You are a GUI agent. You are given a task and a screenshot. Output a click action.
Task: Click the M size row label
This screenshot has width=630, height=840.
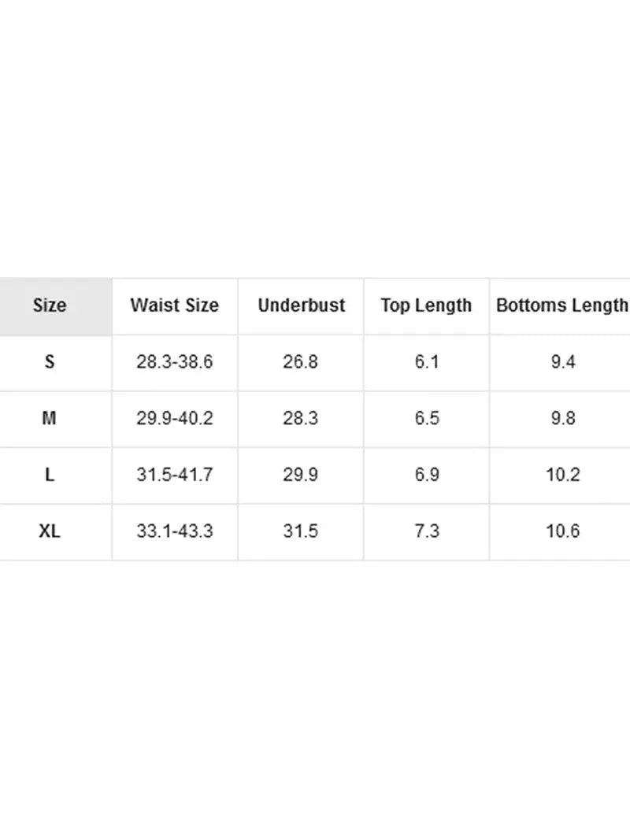tap(50, 418)
